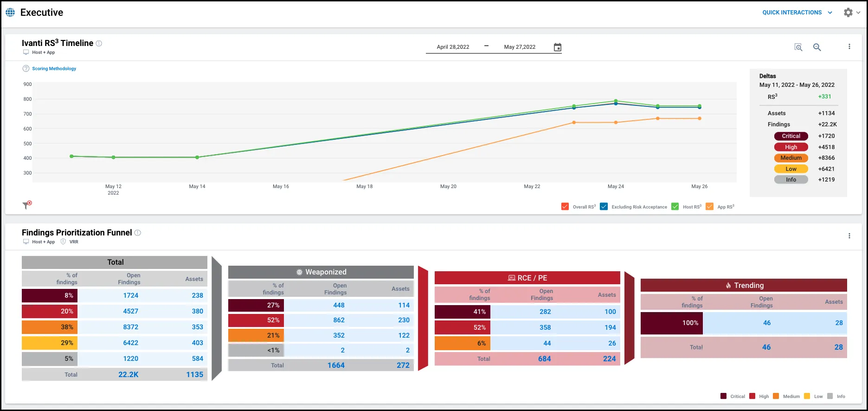Click the magnifier zoom icon on timeline

pos(817,47)
